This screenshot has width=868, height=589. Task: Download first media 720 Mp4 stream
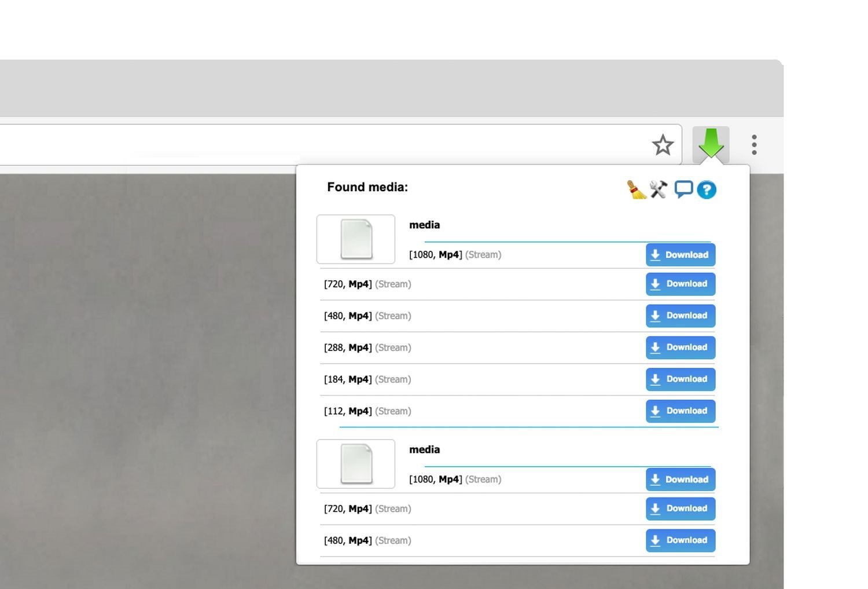click(681, 284)
